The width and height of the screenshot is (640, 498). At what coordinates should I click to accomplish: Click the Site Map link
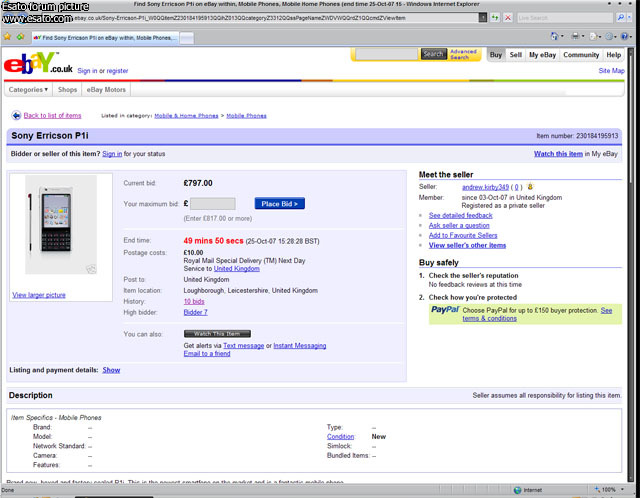611,71
